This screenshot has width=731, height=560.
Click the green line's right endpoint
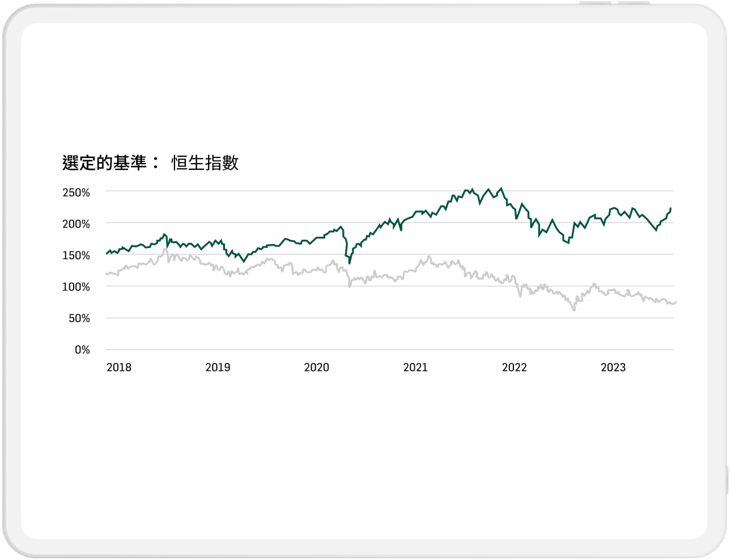[670, 209]
